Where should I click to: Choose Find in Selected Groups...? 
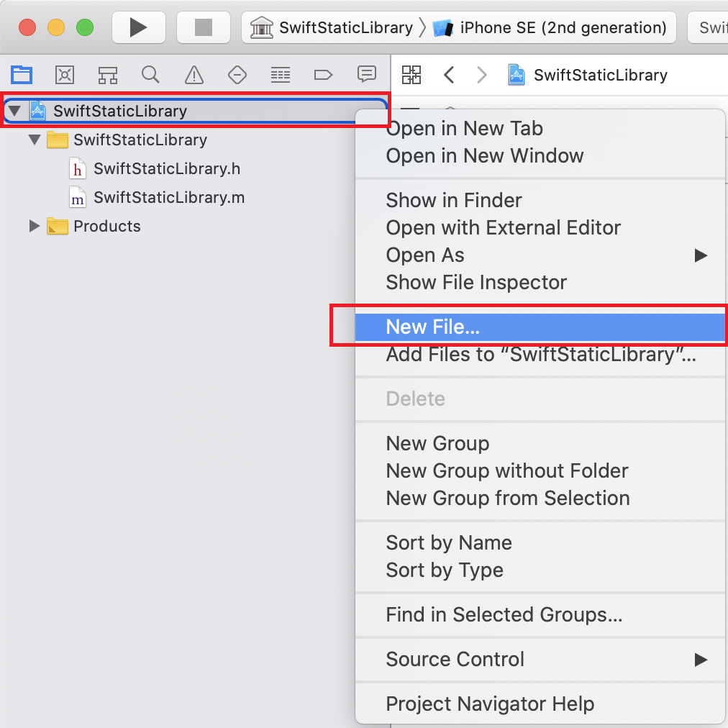(x=540, y=615)
